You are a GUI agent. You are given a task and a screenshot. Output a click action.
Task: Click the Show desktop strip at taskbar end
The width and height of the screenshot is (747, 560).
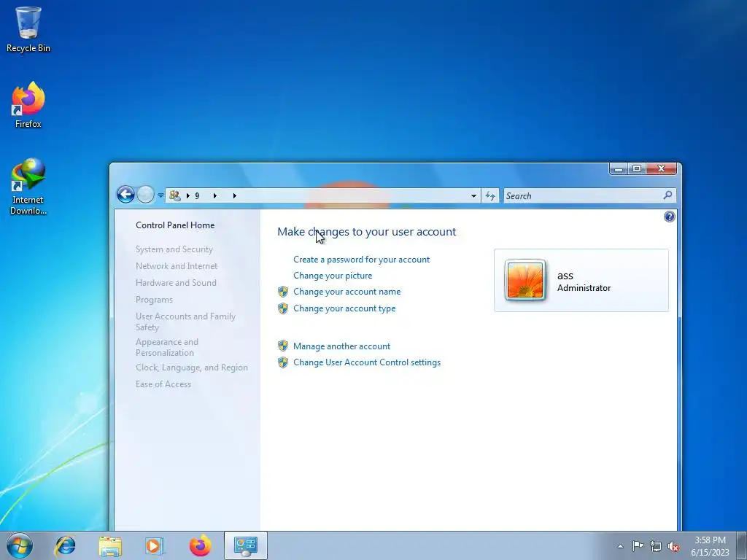pyautogui.click(x=742, y=545)
